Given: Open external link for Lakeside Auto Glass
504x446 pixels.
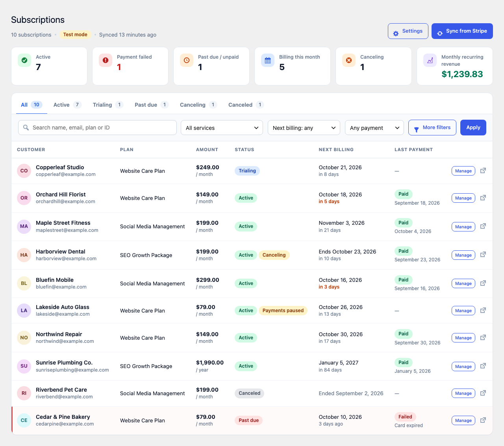Looking at the screenshot, I should click(x=483, y=310).
